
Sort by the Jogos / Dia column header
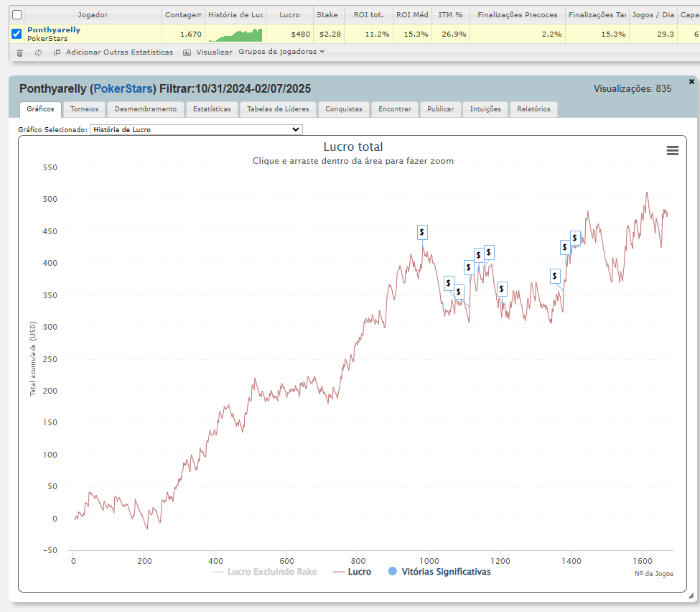point(653,15)
